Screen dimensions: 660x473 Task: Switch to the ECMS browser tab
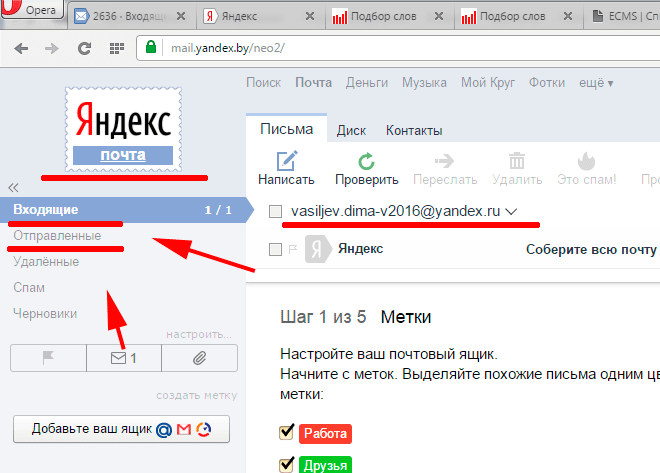pos(623,16)
